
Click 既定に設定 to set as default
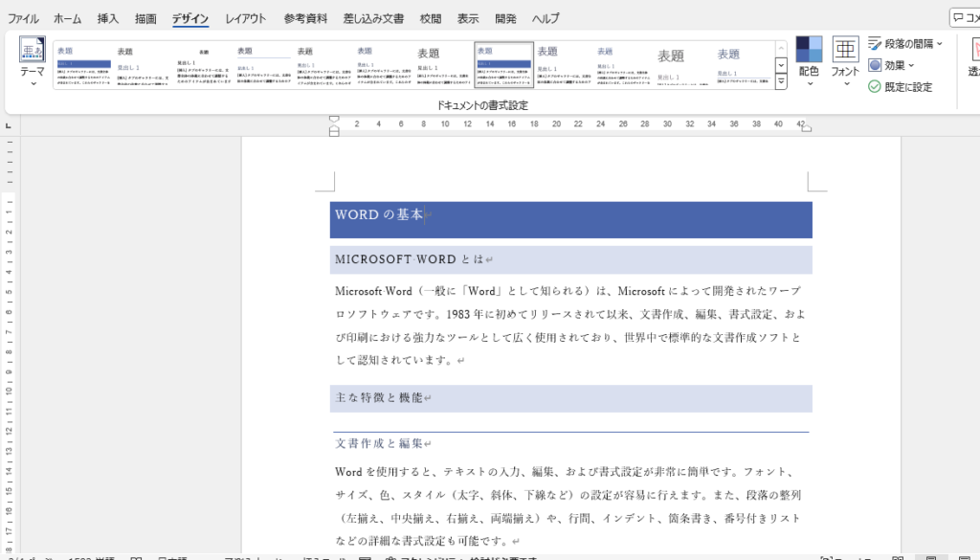pyautogui.click(x=900, y=87)
